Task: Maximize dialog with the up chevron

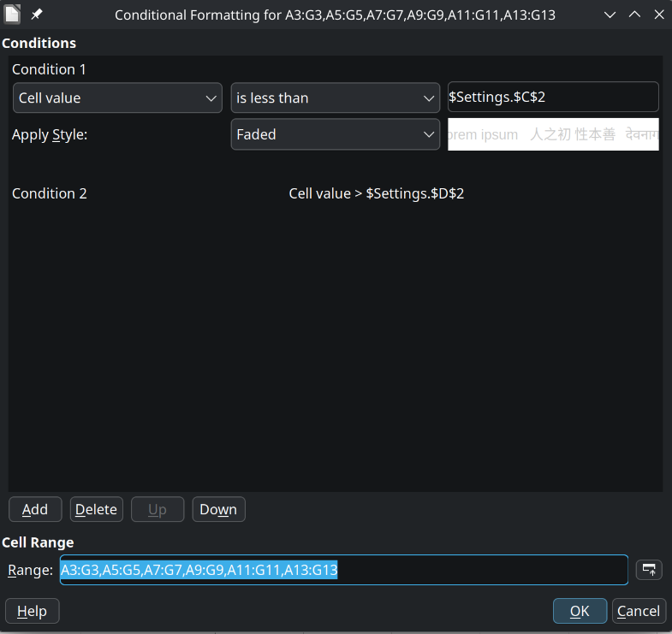Action: pos(634,15)
